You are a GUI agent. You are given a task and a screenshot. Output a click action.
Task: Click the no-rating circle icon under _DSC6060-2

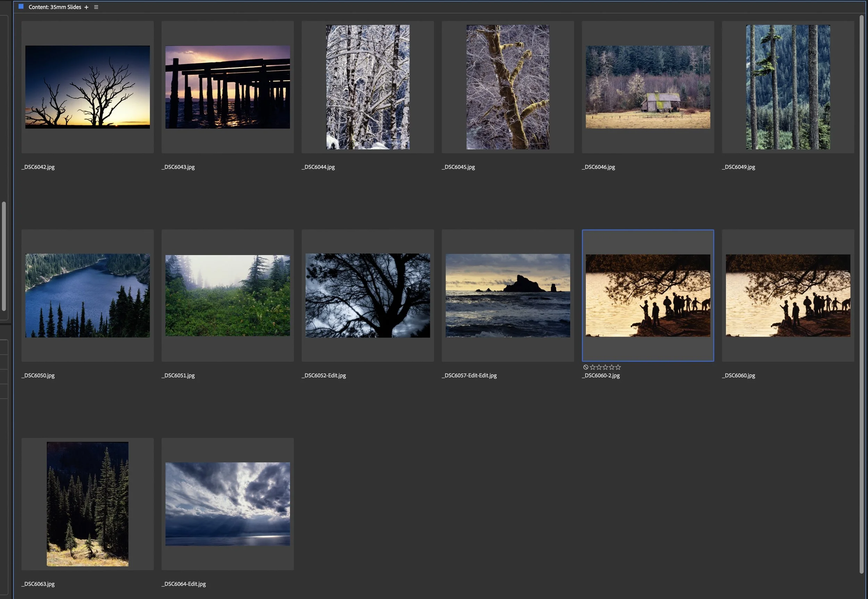click(585, 367)
